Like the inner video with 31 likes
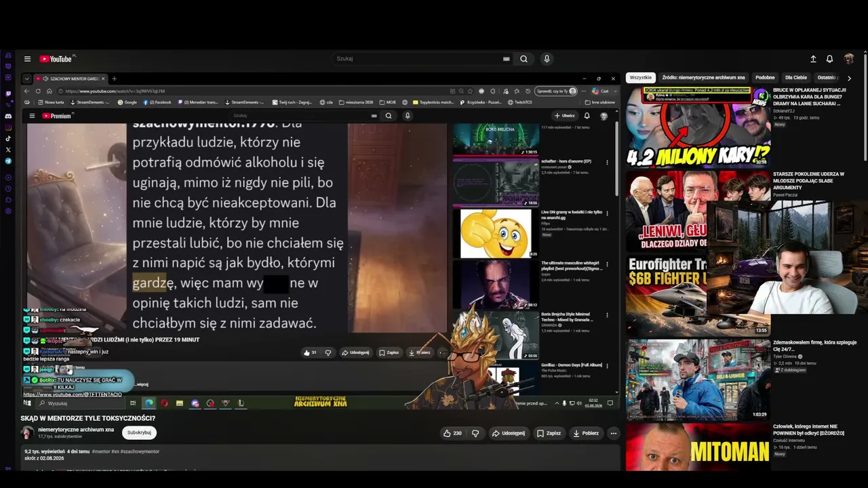Screen dimensions: 868x488 click(311, 352)
